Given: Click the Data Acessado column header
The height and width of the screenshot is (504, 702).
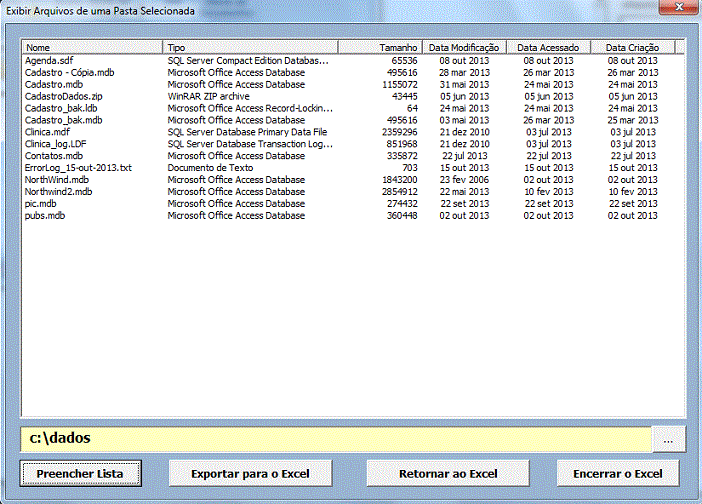Looking at the screenshot, I should point(548,47).
